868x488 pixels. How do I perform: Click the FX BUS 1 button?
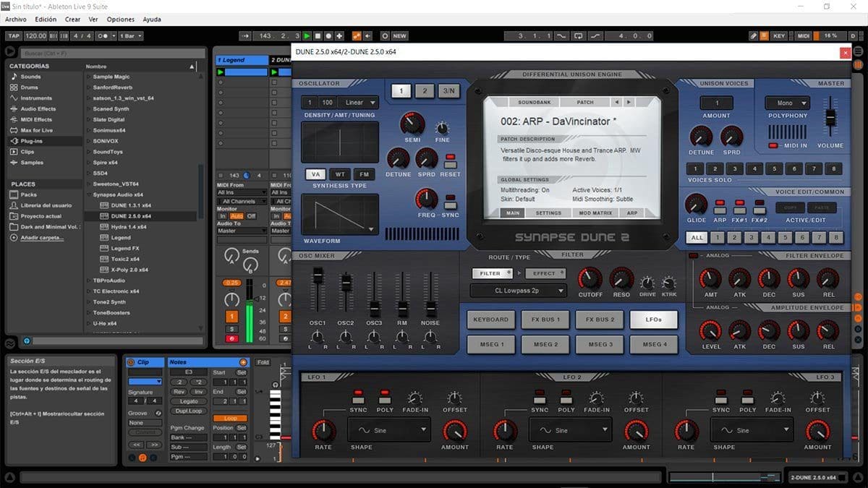coord(545,320)
